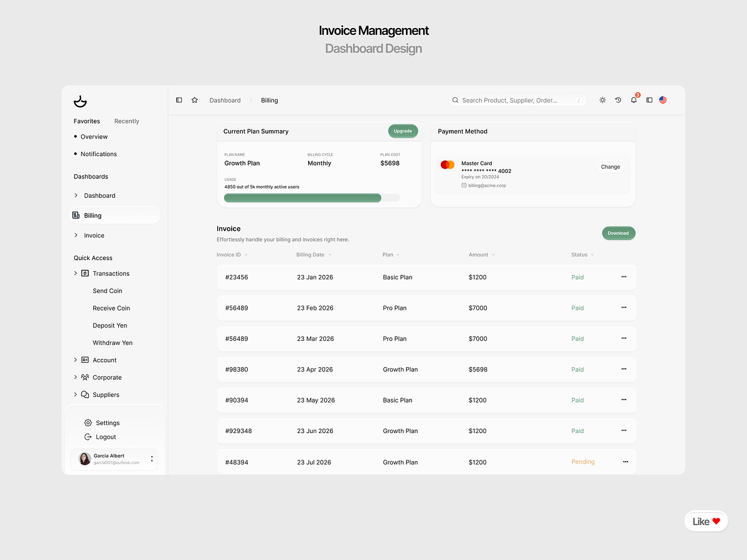The width and height of the screenshot is (747, 560).
Task: Open the history icon in the header
Action: pos(618,100)
